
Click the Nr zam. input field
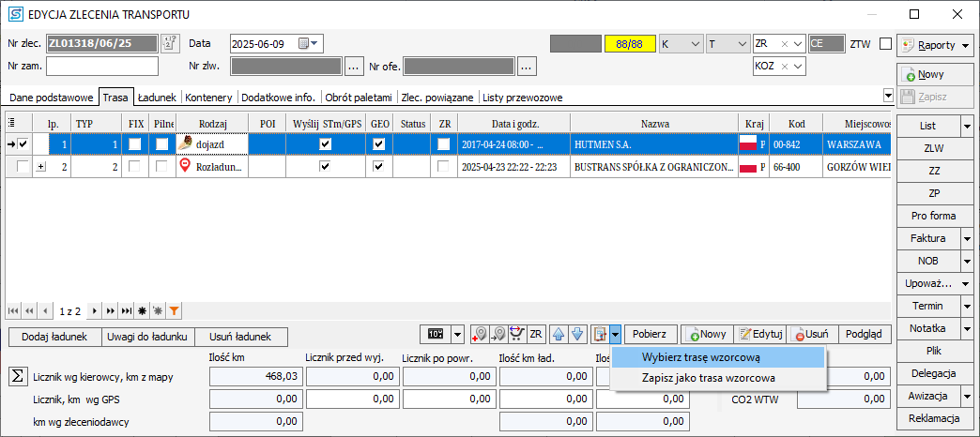pos(102,66)
